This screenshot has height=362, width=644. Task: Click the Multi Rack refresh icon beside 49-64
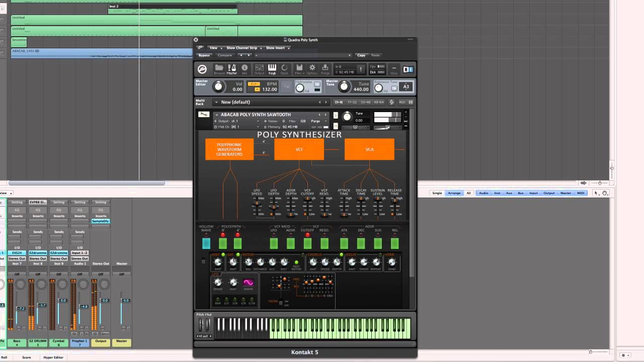point(392,102)
